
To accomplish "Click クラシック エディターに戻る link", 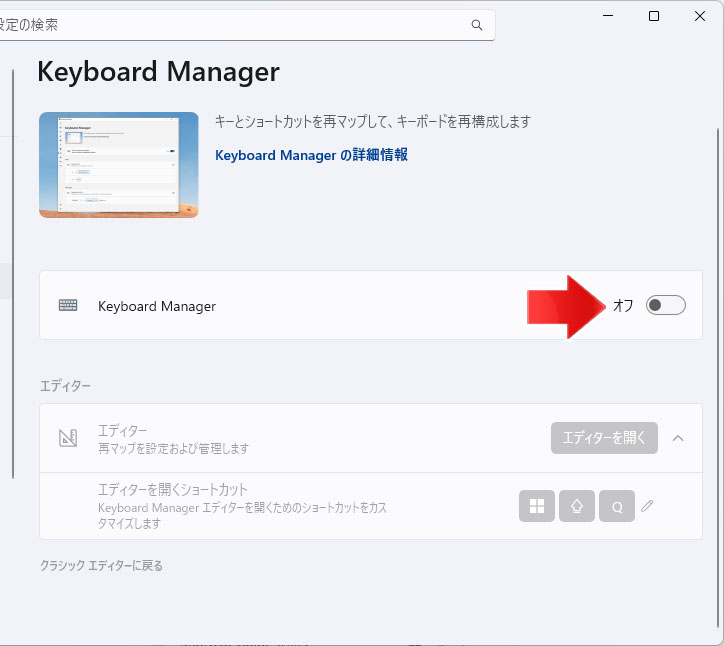I will [101, 566].
